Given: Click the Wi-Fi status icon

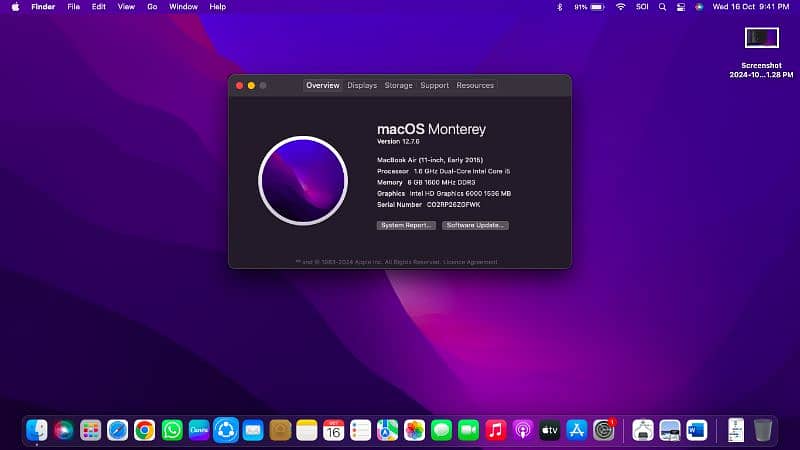Looking at the screenshot, I should [x=620, y=7].
